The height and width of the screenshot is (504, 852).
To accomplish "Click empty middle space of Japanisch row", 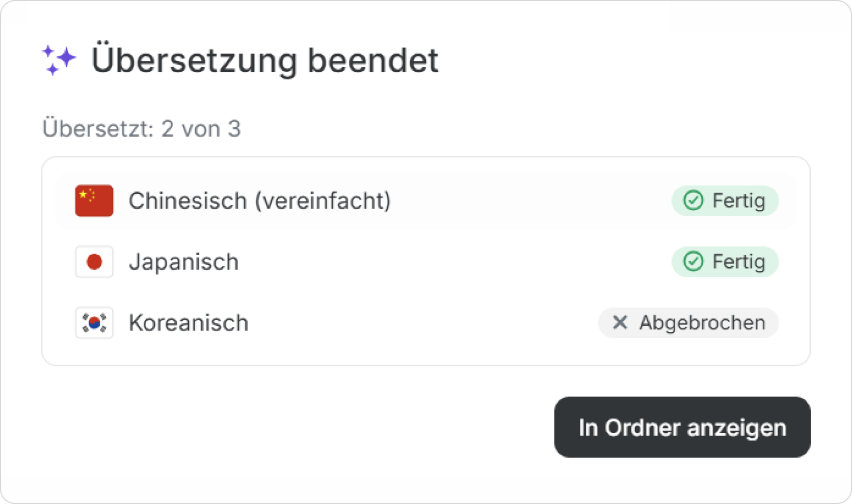I will [454, 262].
